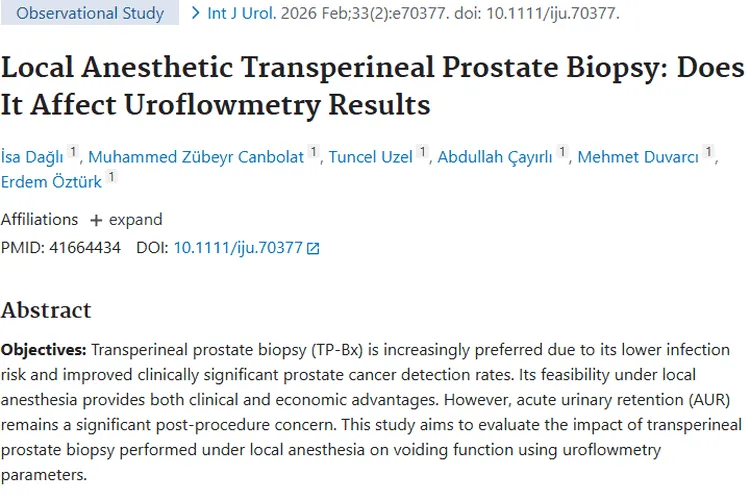Open author Erdem Öztürk's link
The width and height of the screenshot is (750, 500).
50,181
